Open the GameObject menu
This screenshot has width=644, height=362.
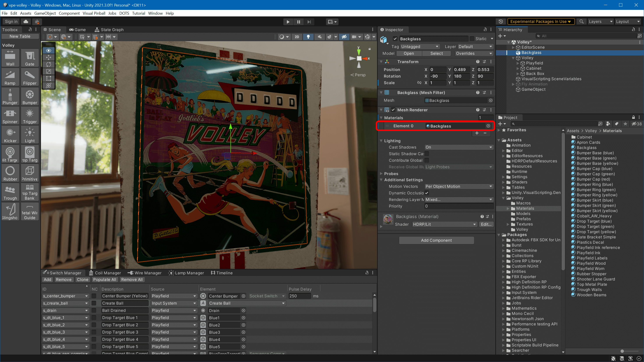45,13
